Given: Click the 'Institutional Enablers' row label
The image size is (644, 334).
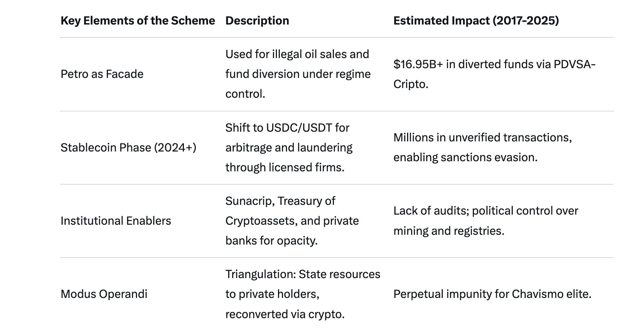Looking at the screenshot, I should coord(116,221).
